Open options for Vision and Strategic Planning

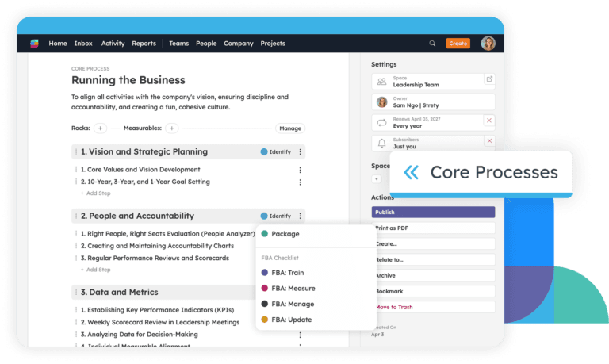[300, 151]
